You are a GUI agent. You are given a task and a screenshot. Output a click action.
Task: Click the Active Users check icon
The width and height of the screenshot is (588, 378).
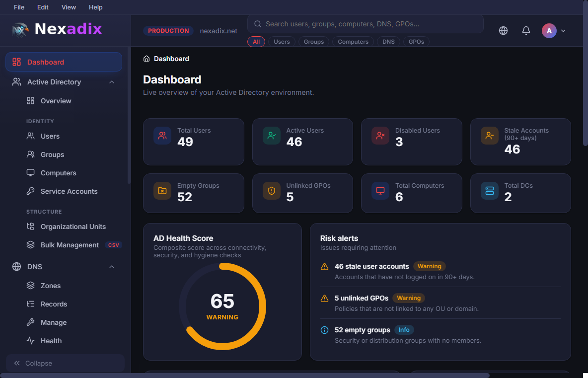point(272,136)
